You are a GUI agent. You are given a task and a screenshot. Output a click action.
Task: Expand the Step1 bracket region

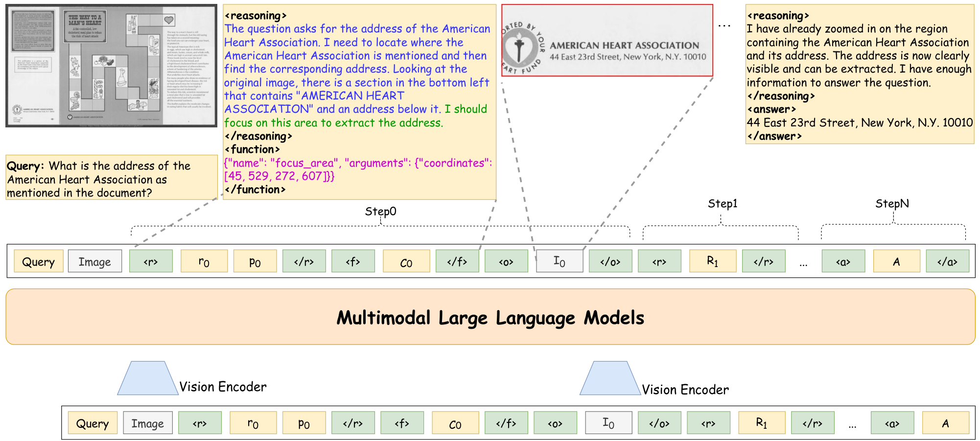721,226
